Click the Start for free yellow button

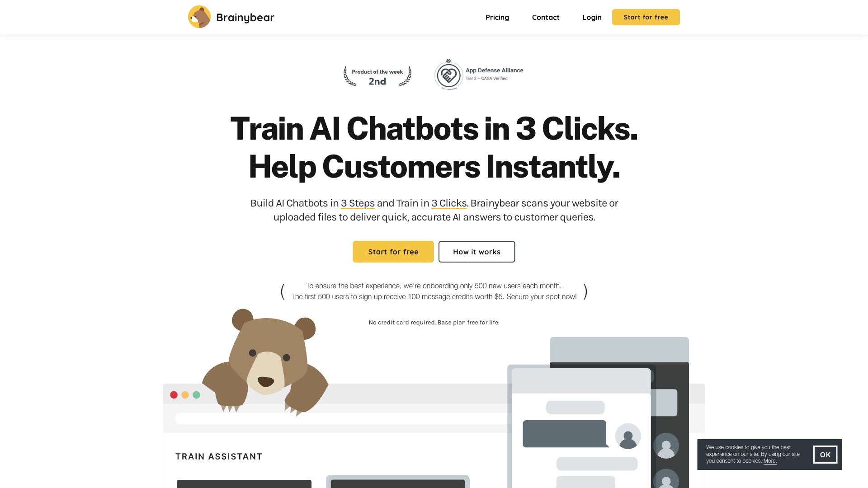pos(393,251)
